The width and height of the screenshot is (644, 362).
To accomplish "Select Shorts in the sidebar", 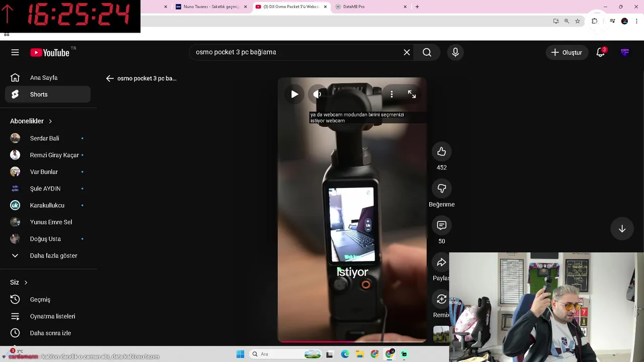I will click(48, 95).
